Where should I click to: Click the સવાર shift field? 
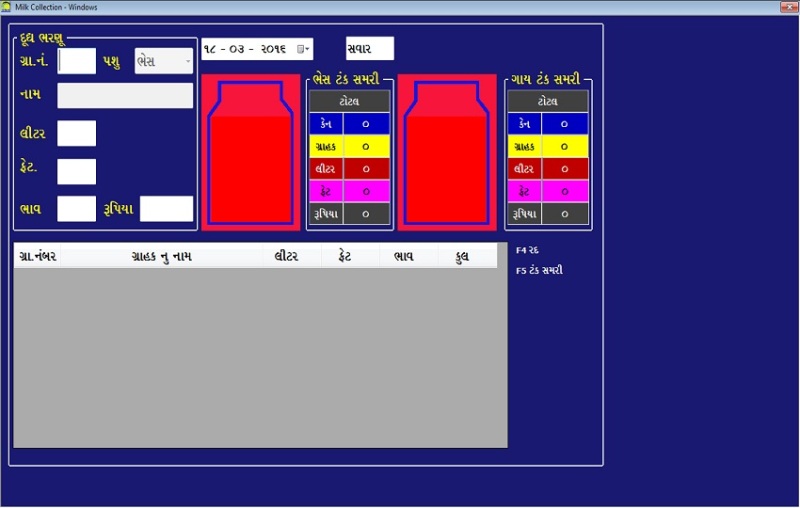370,48
